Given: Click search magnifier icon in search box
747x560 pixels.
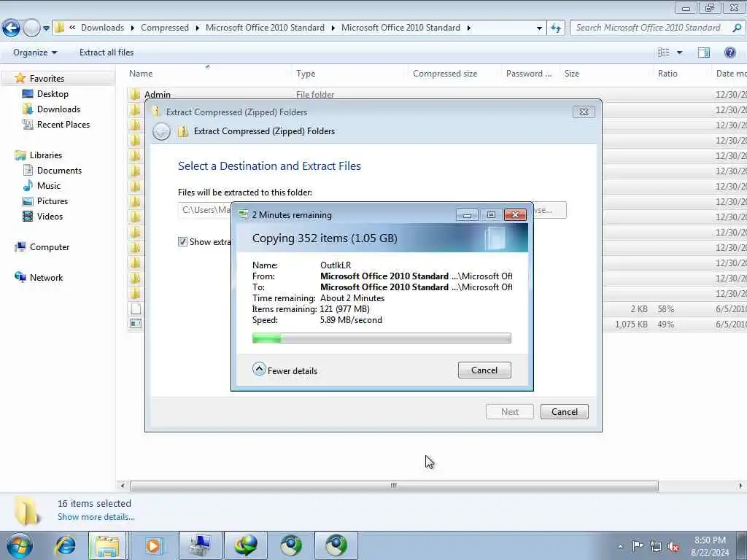Looking at the screenshot, I should [x=737, y=28].
